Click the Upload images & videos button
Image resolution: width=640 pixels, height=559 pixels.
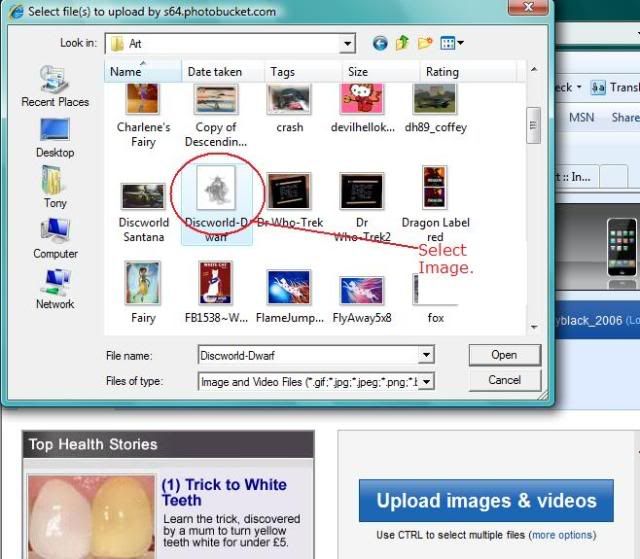[486, 501]
